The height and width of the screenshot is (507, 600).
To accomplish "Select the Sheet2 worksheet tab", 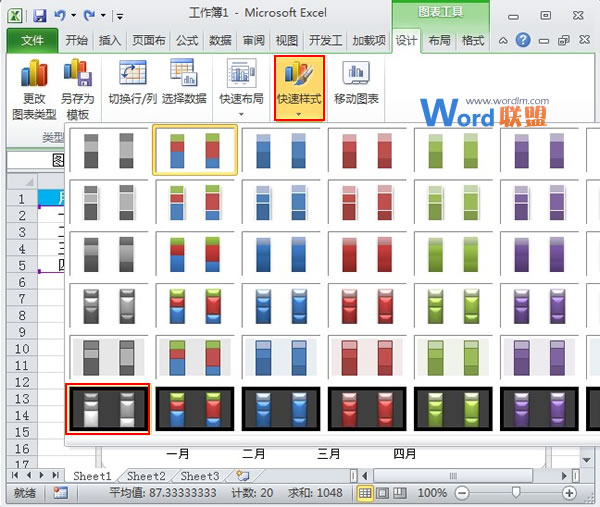I will tap(146, 476).
